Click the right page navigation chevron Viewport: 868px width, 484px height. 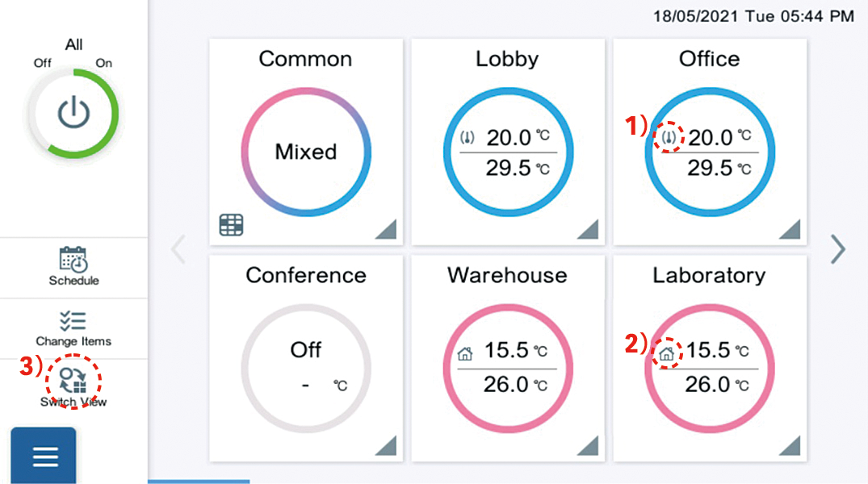[838, 250]
